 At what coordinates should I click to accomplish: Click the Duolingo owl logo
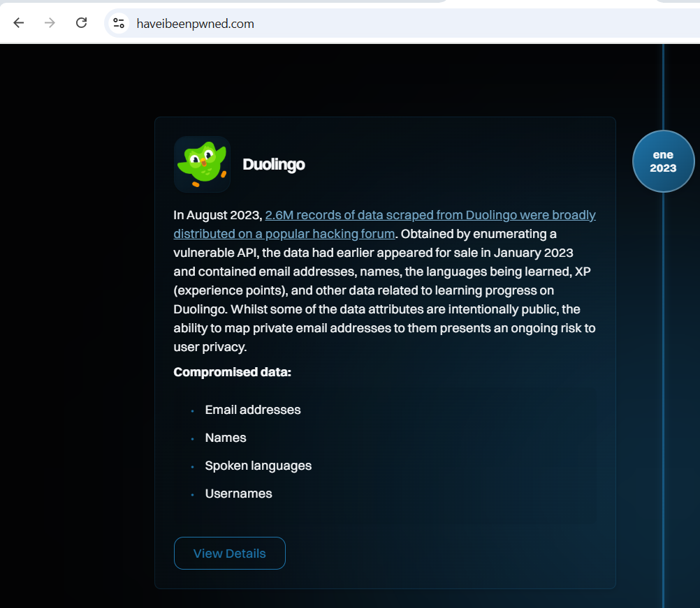coord(202,164)
